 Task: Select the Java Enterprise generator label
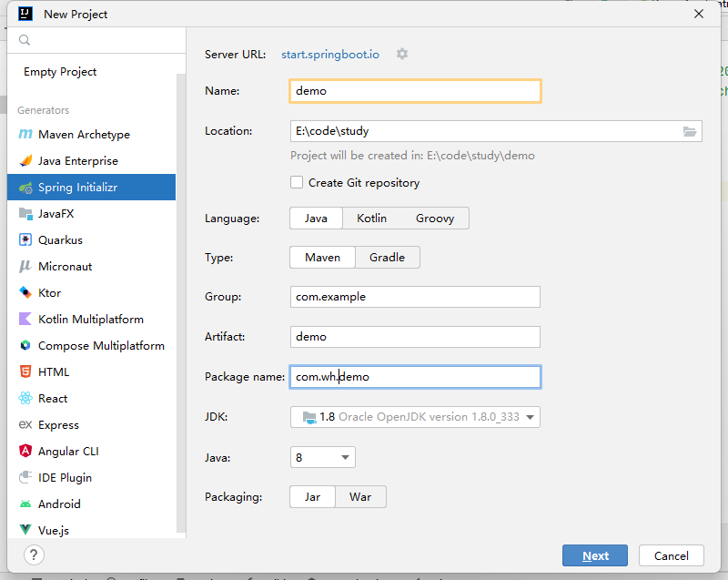point(78,161)
